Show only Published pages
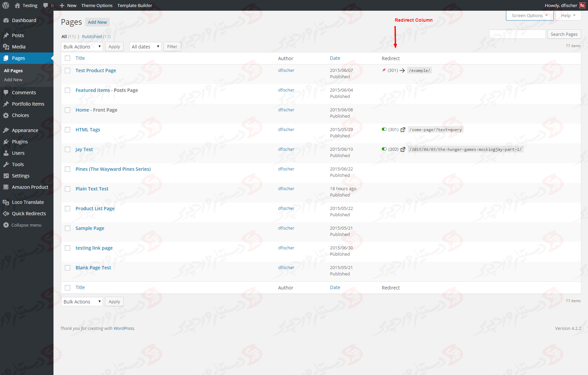The width and height of the screenshot is (588, 375). tap(92, 36)
